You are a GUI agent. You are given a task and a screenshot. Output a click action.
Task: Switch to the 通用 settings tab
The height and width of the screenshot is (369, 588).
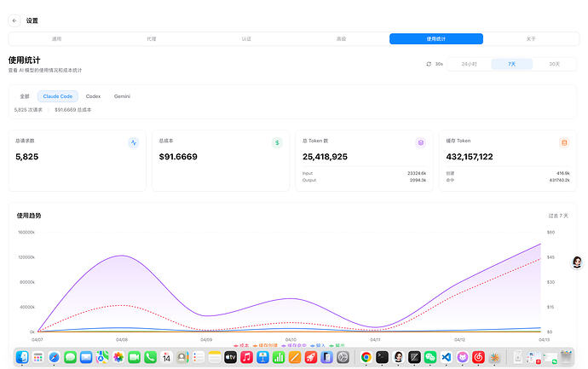click(56, 39)
